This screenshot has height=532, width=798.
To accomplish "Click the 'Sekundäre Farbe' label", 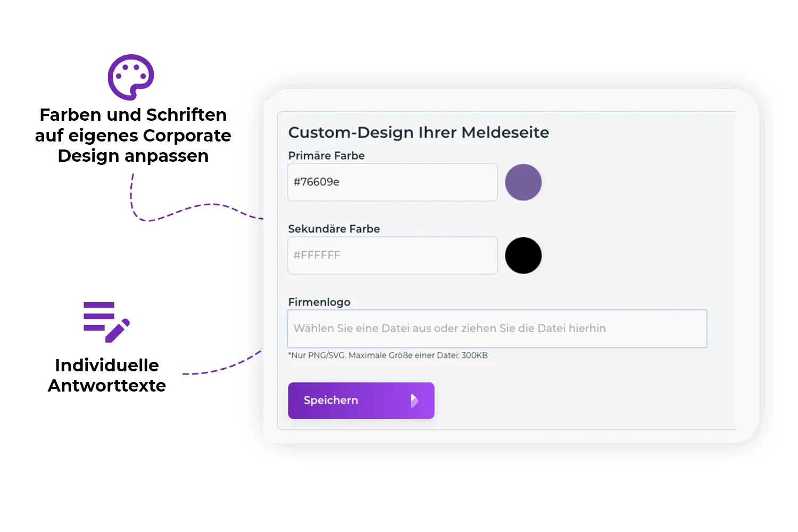I will [x=334, y=229].
